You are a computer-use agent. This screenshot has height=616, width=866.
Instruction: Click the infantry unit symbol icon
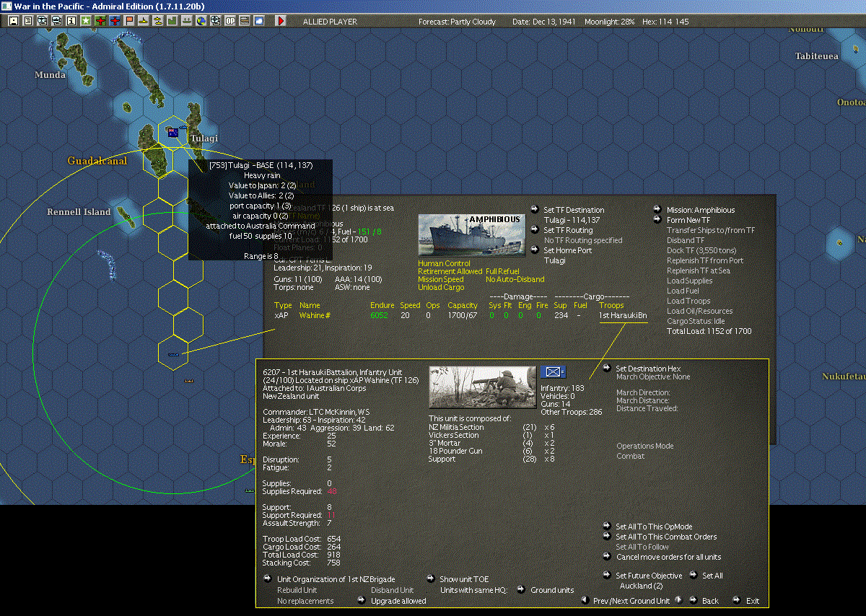(553, 372)
